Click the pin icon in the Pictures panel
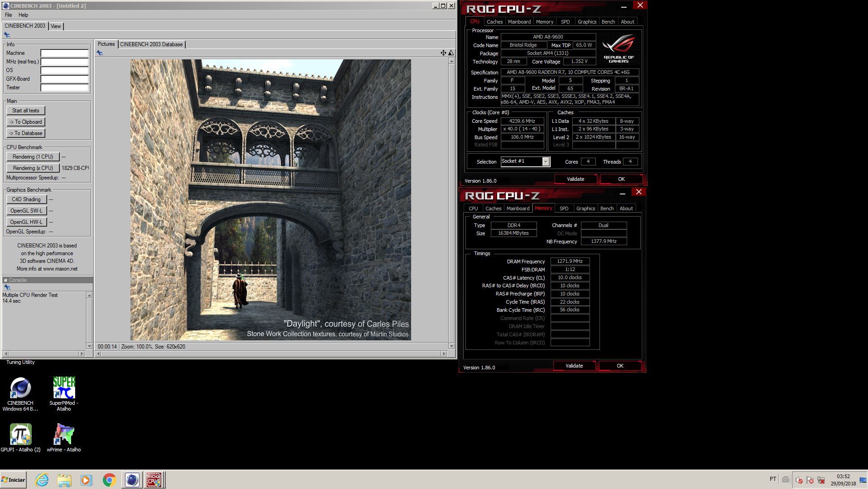Screen dimensions: 868x489 click(x=100, y=53)
